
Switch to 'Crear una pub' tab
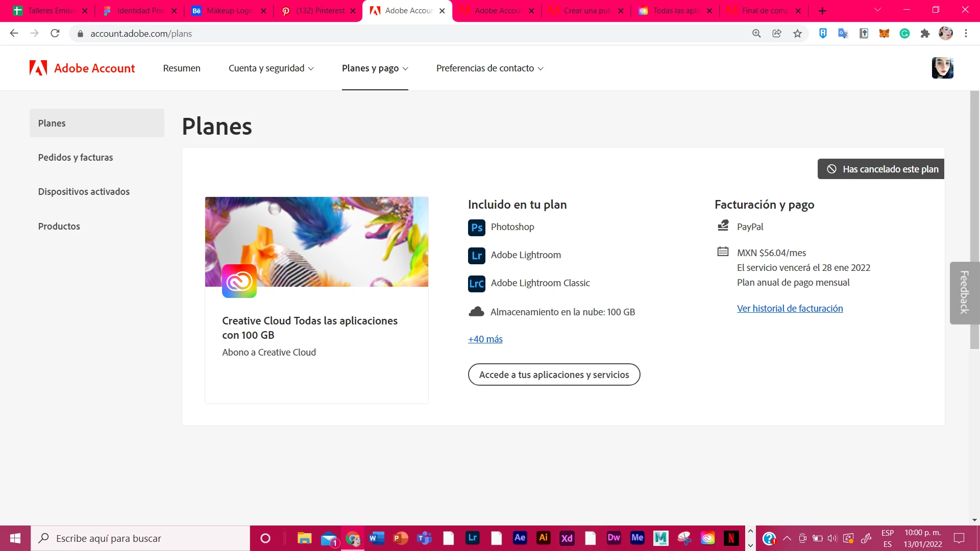click(x=585, y=11)
